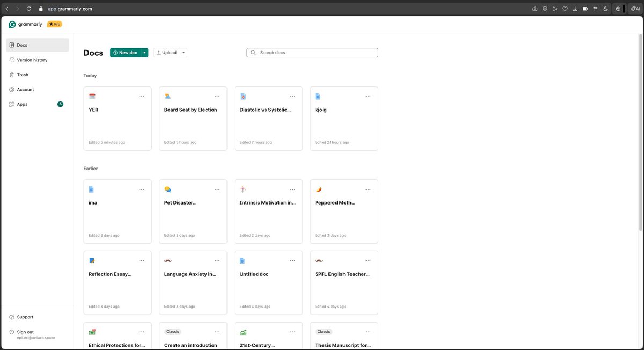Viewport: 644px width, 350px height.
Task: Open Untitled doc's three-dot menu
Action: click(292, 261)
